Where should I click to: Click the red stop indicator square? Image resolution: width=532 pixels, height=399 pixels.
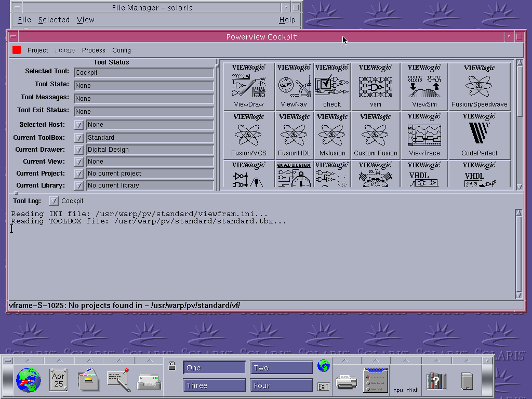click(17, 50)
